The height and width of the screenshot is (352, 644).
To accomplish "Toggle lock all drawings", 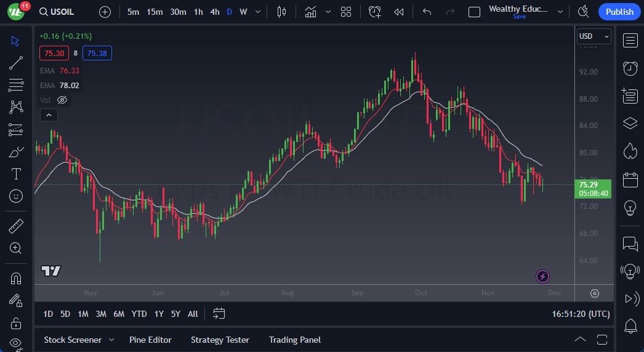I will (x=16, y=322).
